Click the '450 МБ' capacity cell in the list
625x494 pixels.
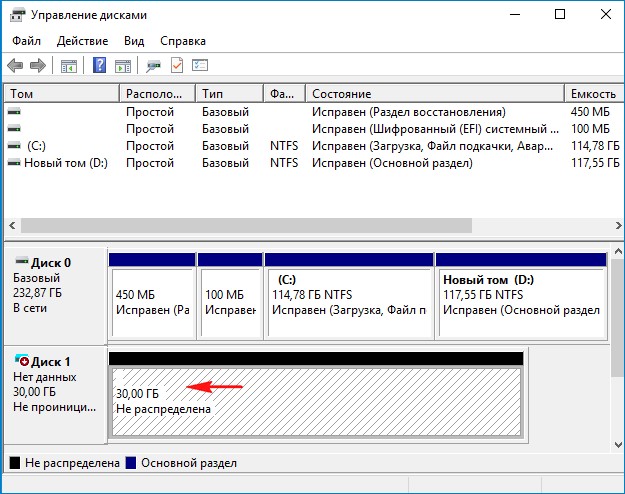tap(590, 112)
